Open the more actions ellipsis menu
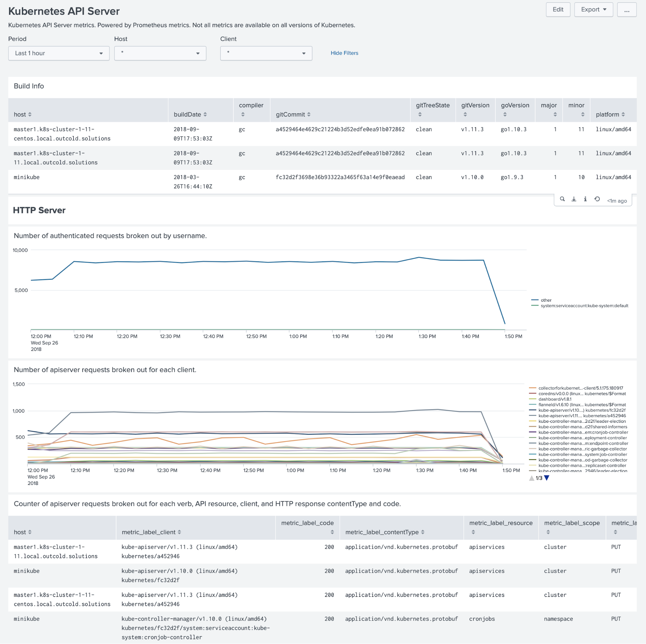The width and height of the screenshot is (646, 644). (627, 10)
